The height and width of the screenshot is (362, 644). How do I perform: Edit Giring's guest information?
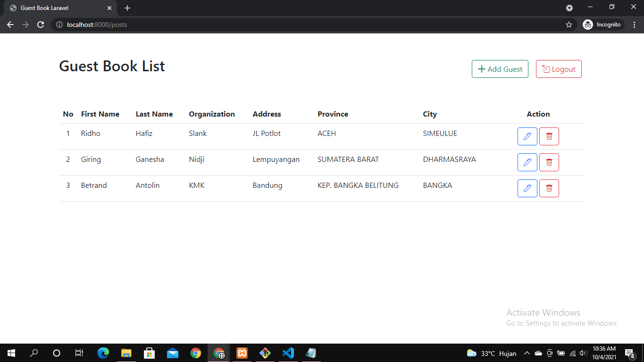pyautogui.click(x=527, y=162)
